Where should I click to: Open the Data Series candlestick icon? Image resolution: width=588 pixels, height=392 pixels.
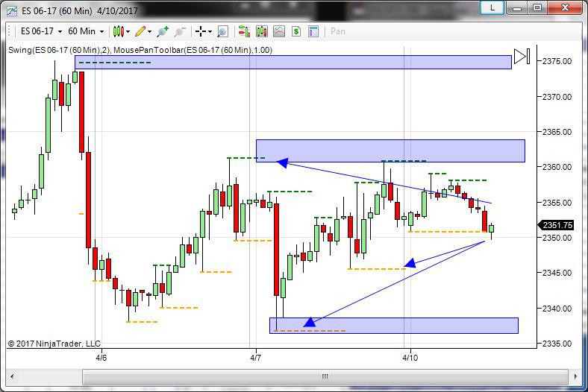click(x=262, y=31)
